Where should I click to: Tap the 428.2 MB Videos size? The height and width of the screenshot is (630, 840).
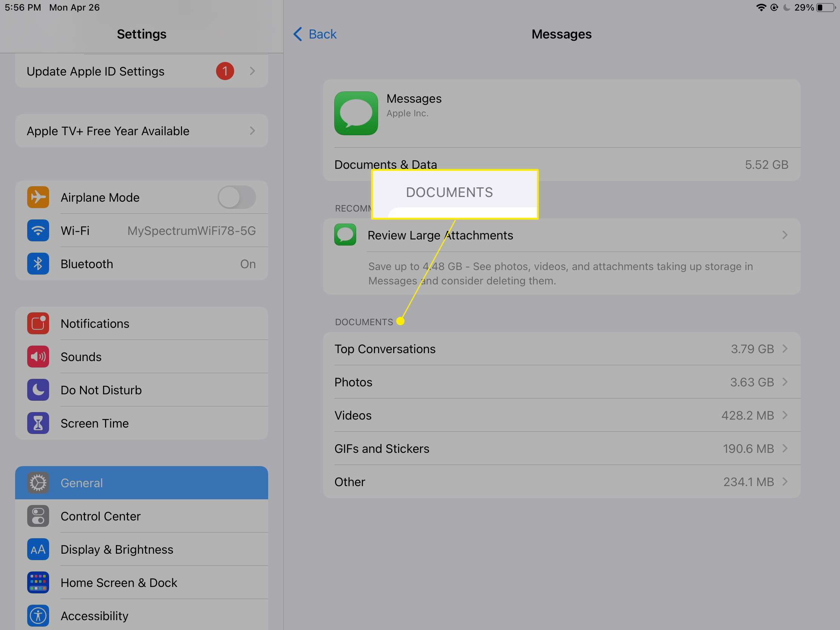[x=747, y=415]
